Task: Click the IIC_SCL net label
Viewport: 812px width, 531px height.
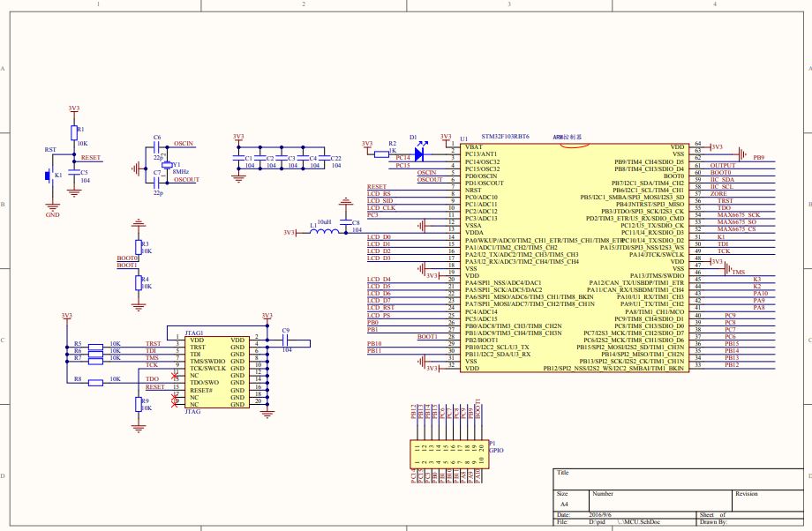Action: pyautogui.click(x=721, y=187)
